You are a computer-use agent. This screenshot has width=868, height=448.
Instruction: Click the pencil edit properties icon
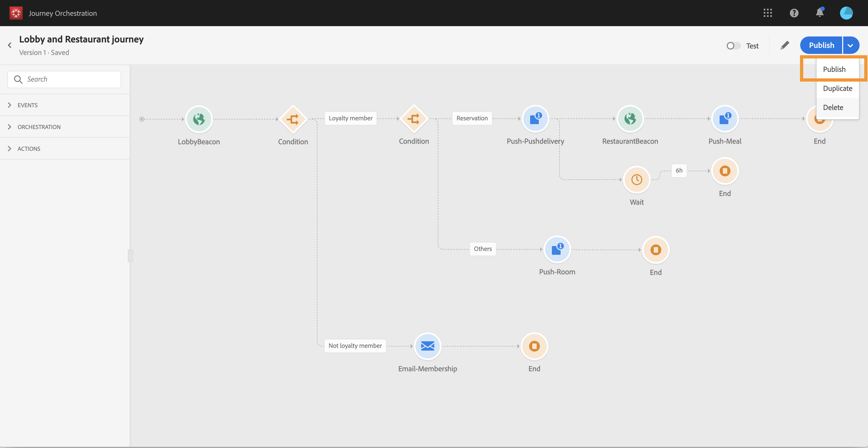point(784,45)
